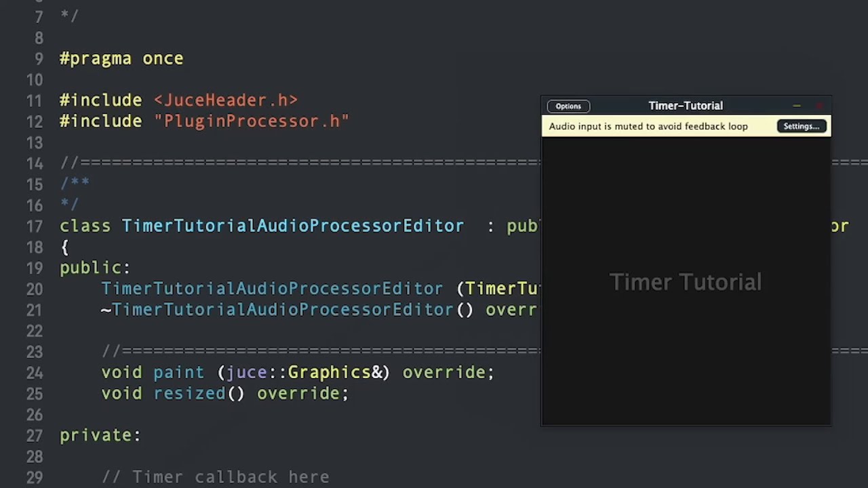Open audio Settings... in the yellow notification bar

(802, 127)
